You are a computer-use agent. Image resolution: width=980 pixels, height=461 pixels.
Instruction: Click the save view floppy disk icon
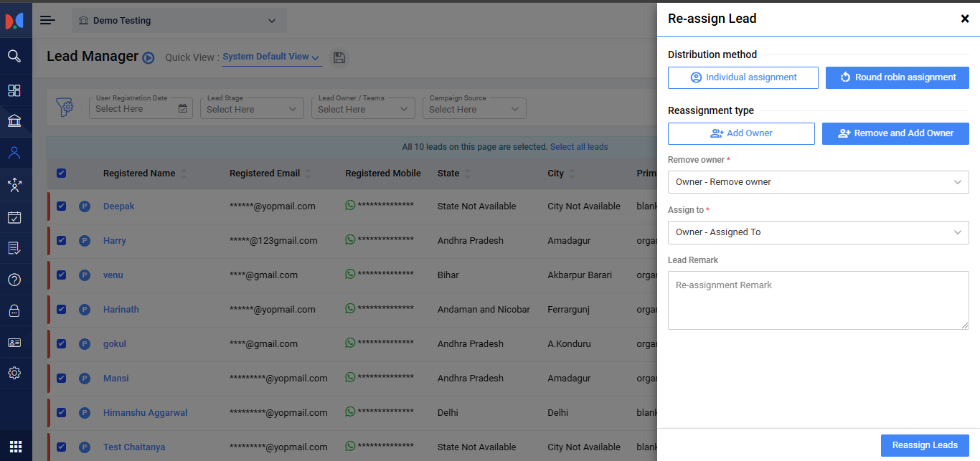coord(340,57)
